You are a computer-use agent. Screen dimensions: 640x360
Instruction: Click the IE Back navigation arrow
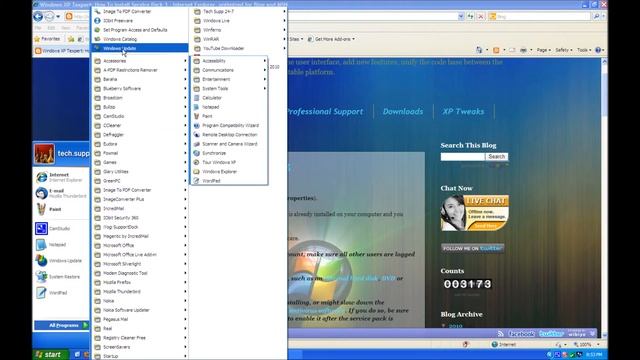[38, 16]
